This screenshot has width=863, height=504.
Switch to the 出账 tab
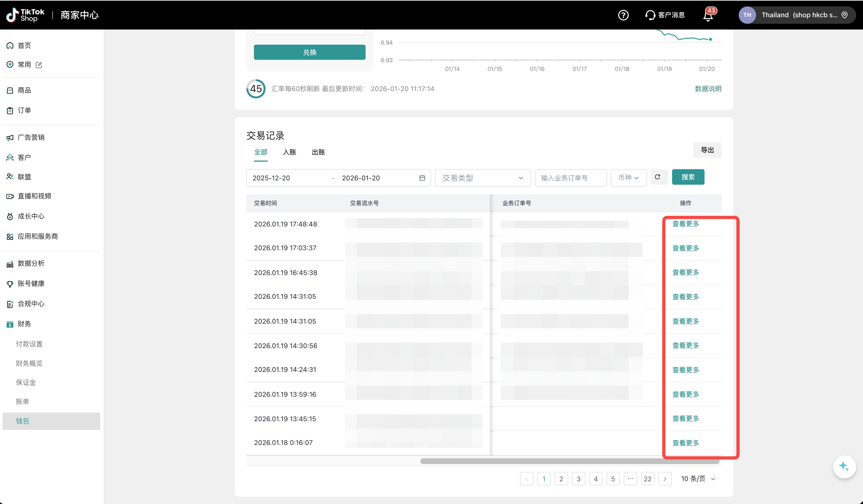pyautogui.click(x=318, y=152)
